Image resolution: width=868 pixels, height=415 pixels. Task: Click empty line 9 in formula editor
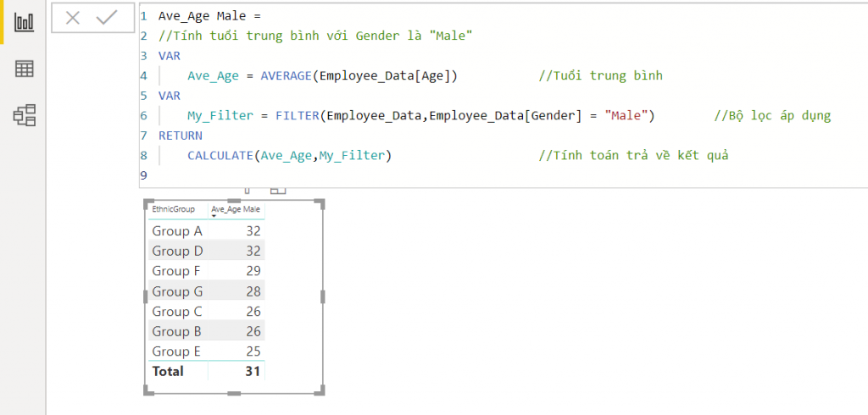click(339, 175)
